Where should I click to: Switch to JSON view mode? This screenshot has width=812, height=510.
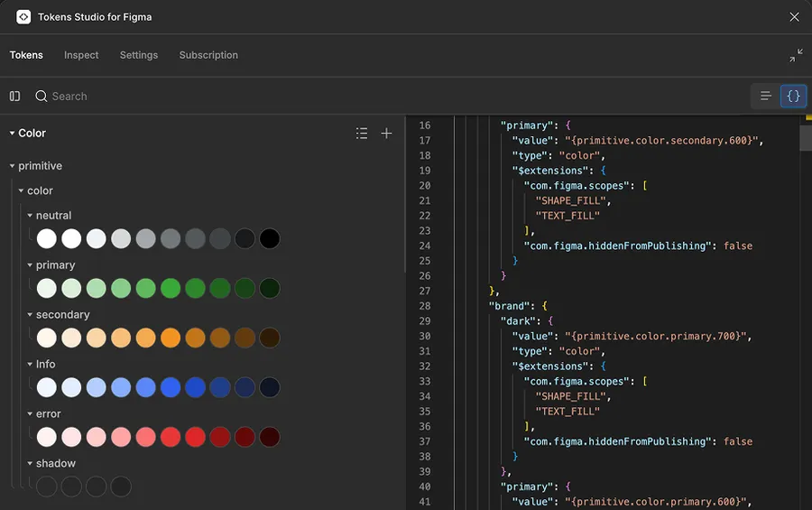click(x=793, y=96)
